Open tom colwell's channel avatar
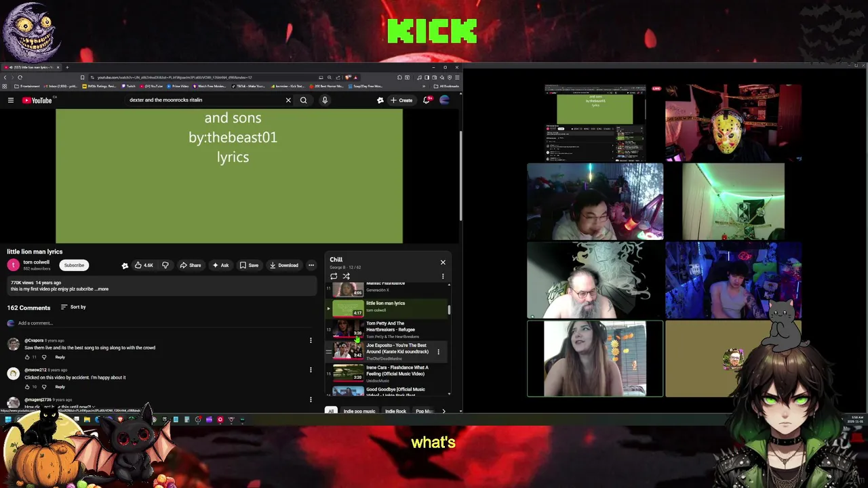 click(13, 265)
